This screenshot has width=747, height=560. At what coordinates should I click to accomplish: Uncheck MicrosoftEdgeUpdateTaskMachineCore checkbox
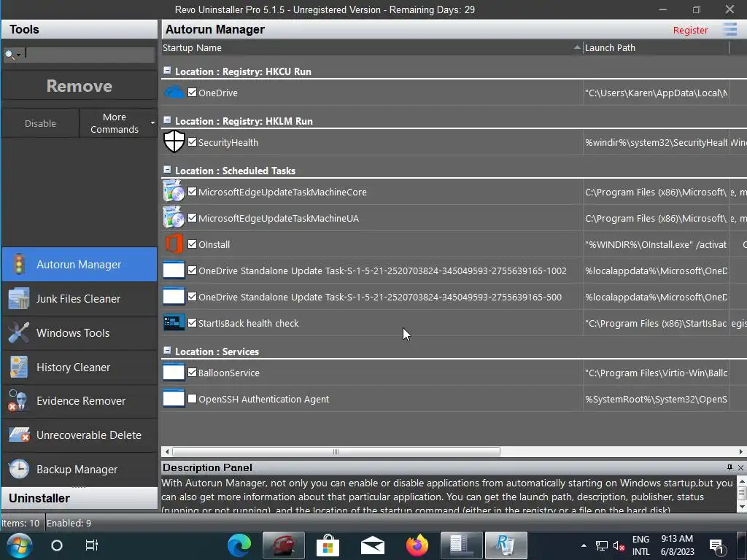point(192,192)
